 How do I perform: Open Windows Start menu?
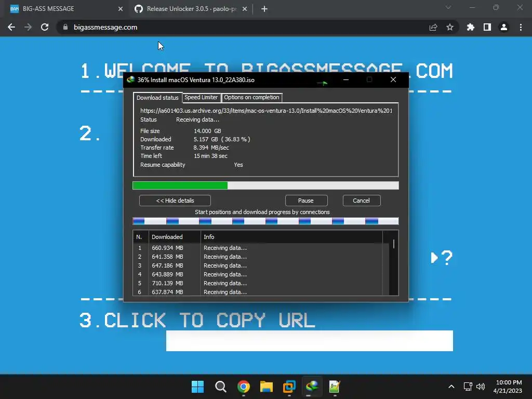[198, 387]
